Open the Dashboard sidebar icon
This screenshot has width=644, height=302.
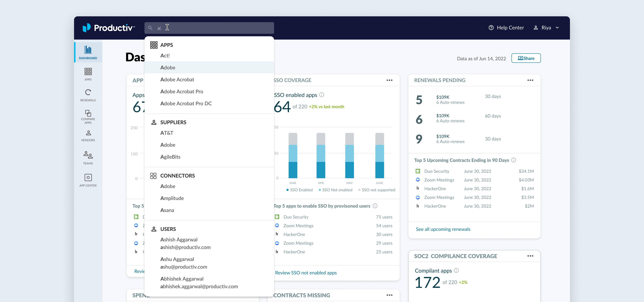[88, 50]
